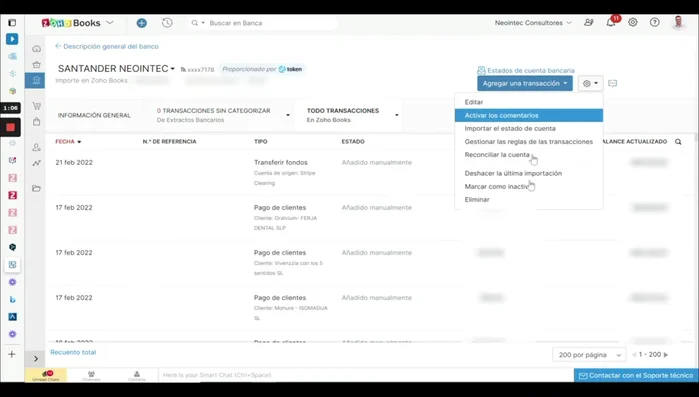Image resolution: width=699 pixels, height=397 pixels.
Task: Click the Smart Chat input field
Action: click(x=366, y=375)
